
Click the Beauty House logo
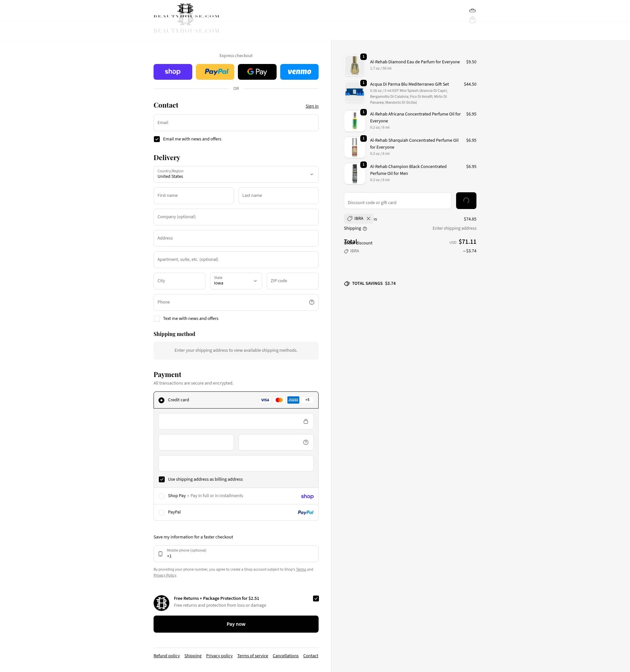click(186, 11)
